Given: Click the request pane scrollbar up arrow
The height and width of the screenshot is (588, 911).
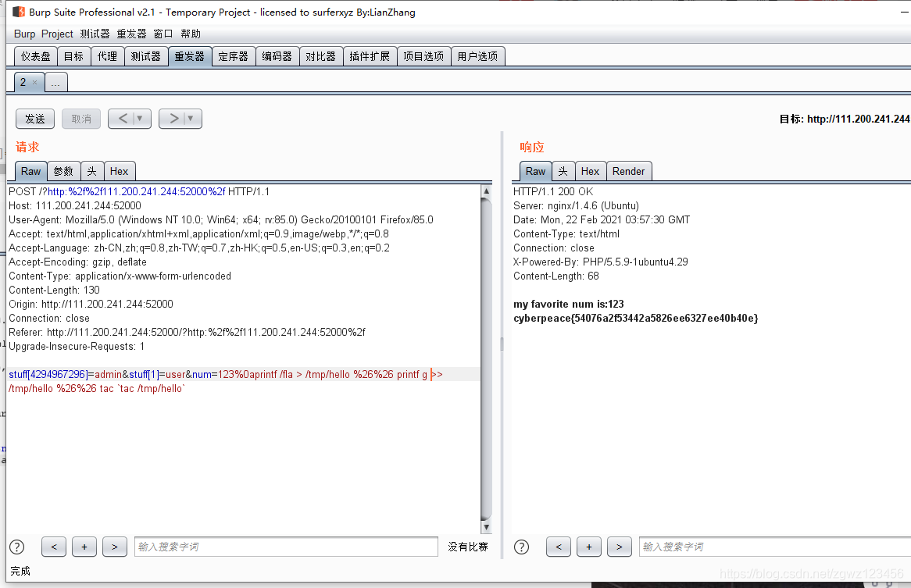Looking at the screenshot, I should pos(487,191).
